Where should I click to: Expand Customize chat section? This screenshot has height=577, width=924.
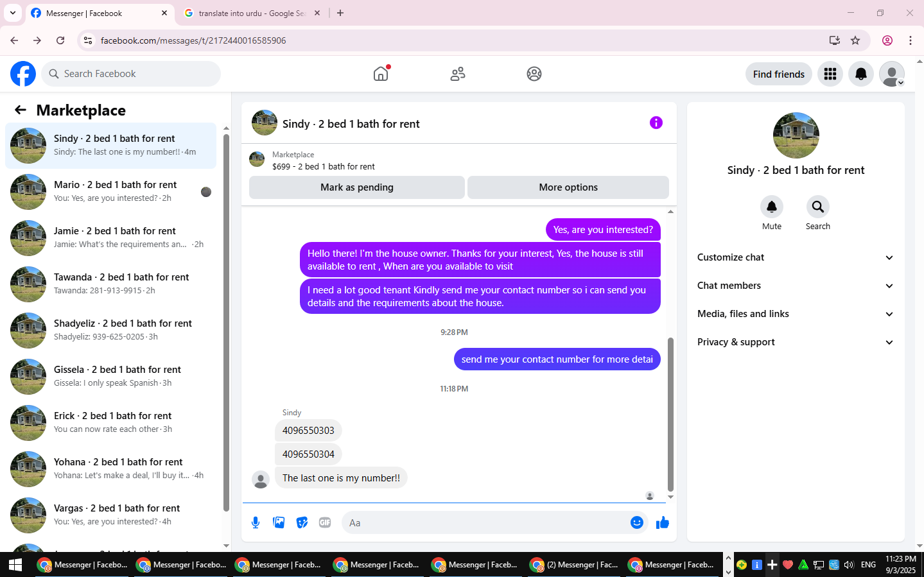[x=796, y=257]
